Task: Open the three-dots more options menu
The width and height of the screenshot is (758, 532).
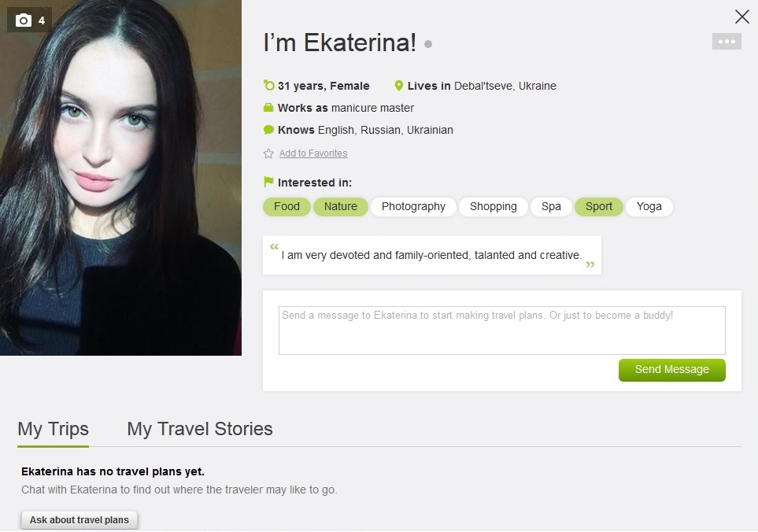Action: click(x=727, y=42)
